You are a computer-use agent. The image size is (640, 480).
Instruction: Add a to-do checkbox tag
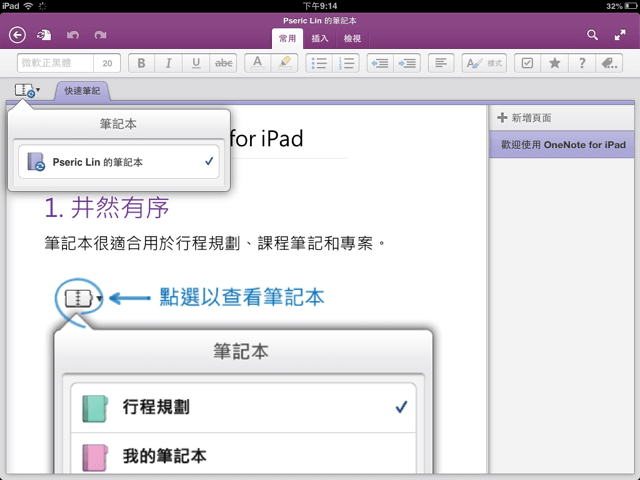pos(527,63)
